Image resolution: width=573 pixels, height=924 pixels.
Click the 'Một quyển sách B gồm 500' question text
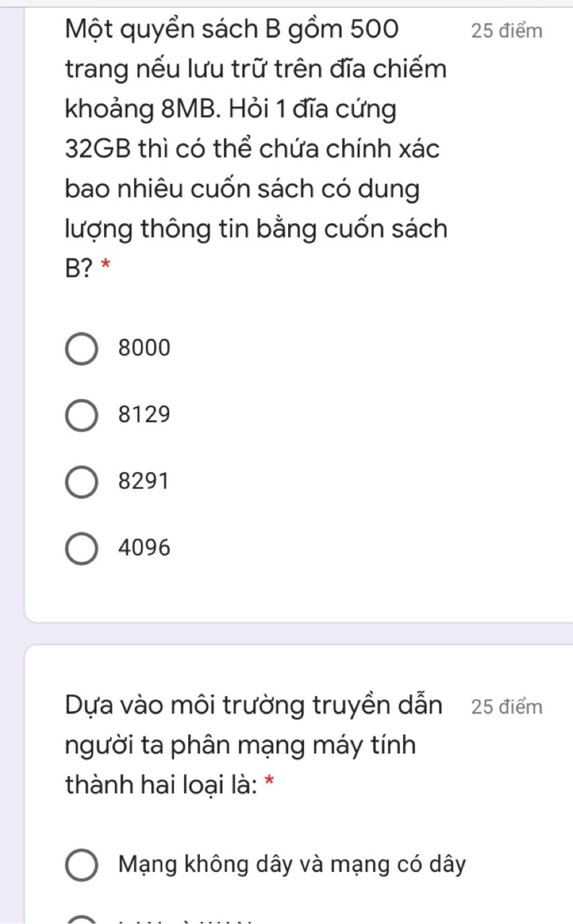pyautogui.click(x=232, y=29)
